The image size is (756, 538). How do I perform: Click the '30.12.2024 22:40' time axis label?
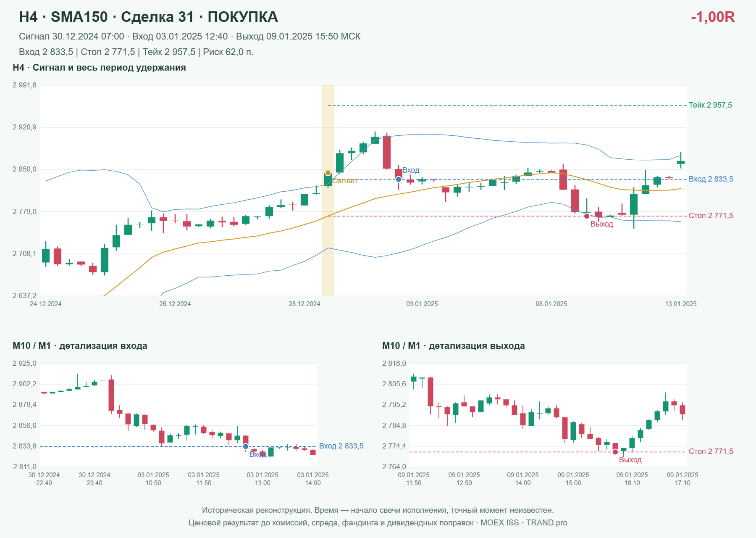click(44, 479)
